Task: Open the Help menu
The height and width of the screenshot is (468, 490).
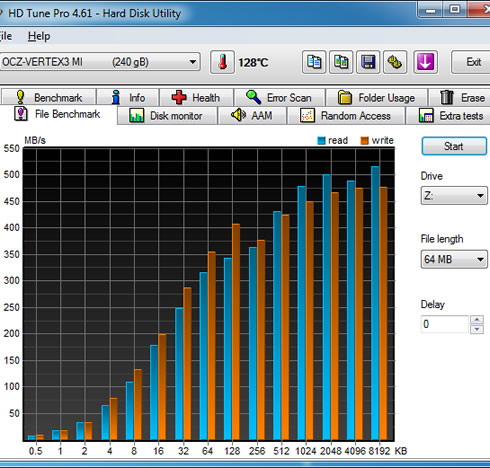Action: point(39,36)
